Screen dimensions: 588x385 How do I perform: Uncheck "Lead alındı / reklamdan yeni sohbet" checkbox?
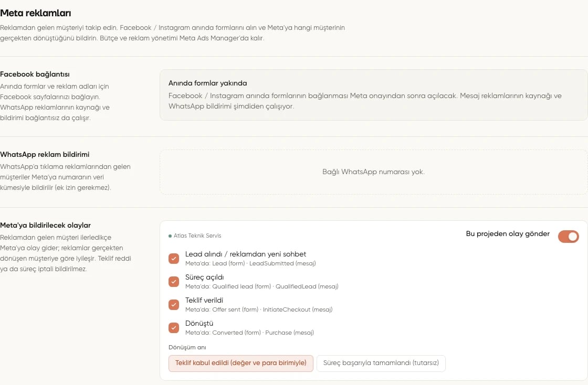[174, 259]
